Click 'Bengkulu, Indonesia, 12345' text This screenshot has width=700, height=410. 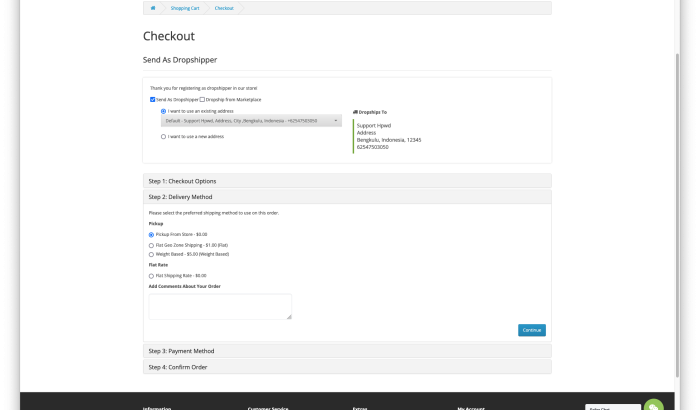389,140
